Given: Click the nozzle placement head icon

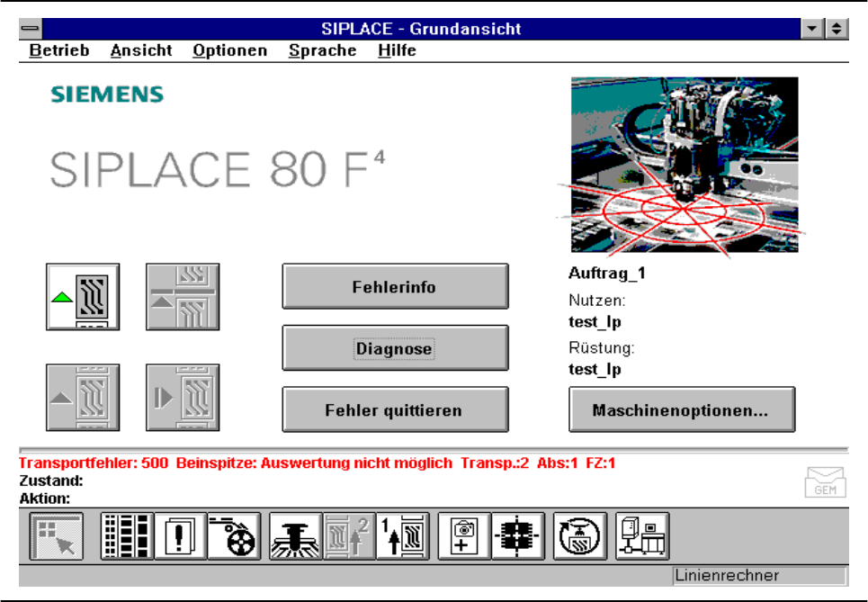Looking at the screenshot, I should tap(296, 536).
